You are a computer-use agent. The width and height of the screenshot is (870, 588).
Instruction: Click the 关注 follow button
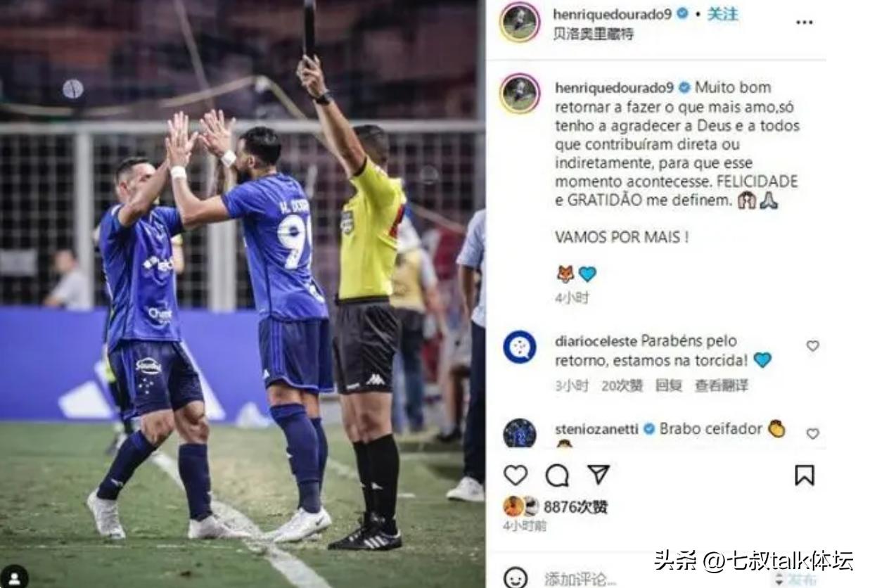tap(722, 14)
